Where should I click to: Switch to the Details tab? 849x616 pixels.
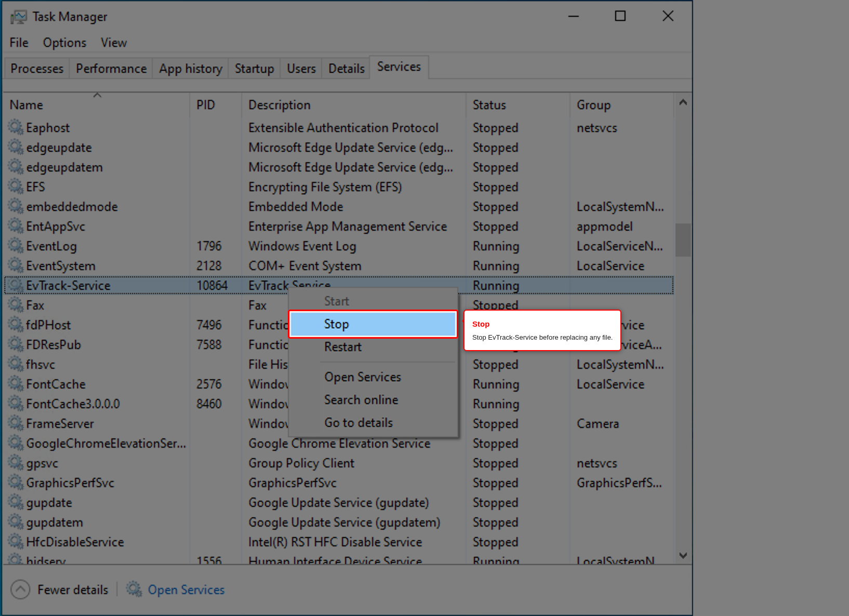click(x=347, y=69)
